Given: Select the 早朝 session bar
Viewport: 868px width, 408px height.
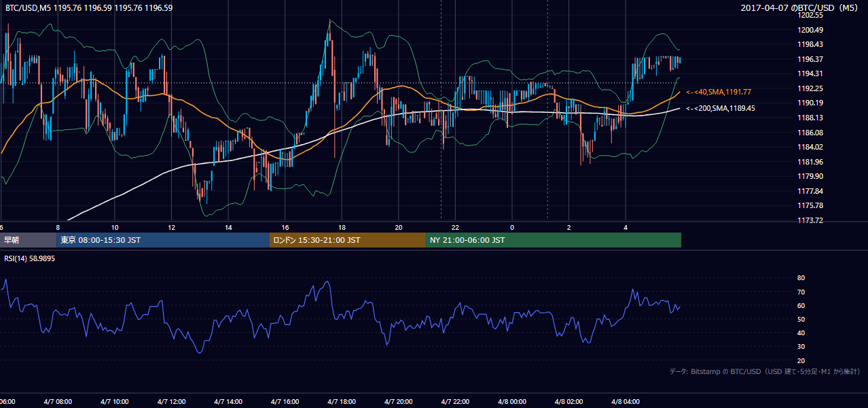Looking at the screenshot, I should (x=28, y=240).
